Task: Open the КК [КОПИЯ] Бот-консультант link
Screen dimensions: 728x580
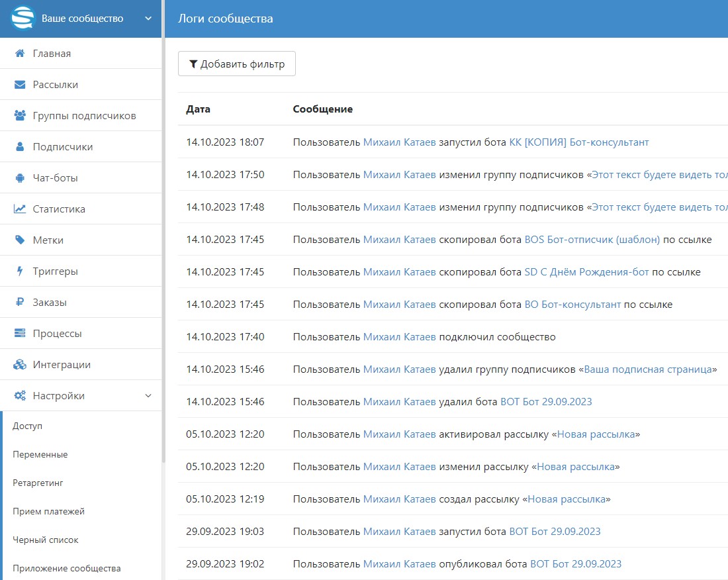Action: (578, 142)
